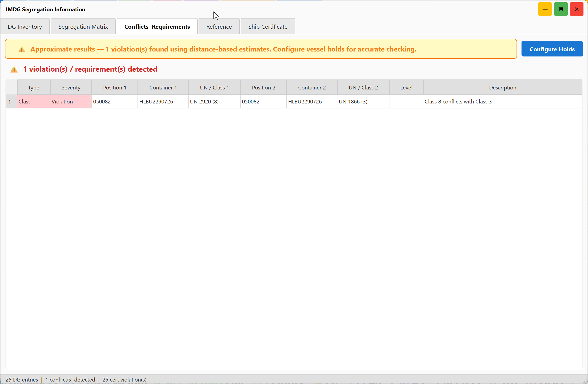Image resolution: width=588 pixels, height=384 pixels.
Task: Click Container 2 cell HLBU2290726
Action: (312, 102)
